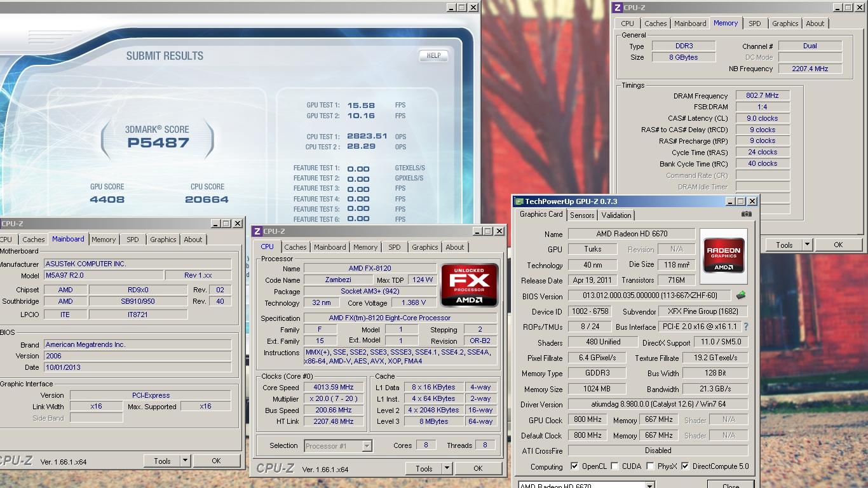Image resolution: width=868 pixels, height=488 pixels.
Task: Click the P5487 3DMark score
Action: [158, 143]
